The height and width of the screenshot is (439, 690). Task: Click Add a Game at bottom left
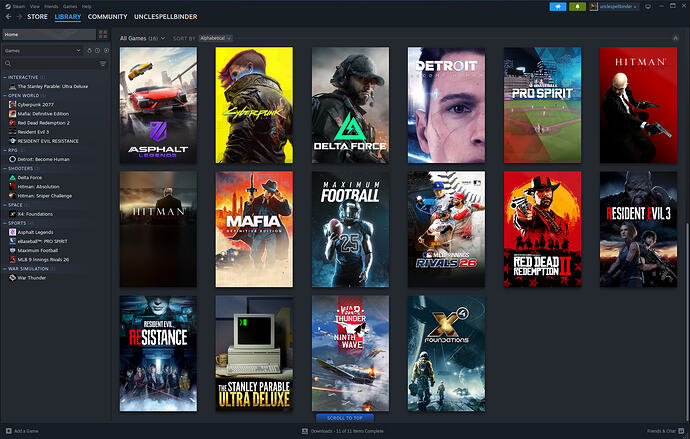click(x=22, y=431)
